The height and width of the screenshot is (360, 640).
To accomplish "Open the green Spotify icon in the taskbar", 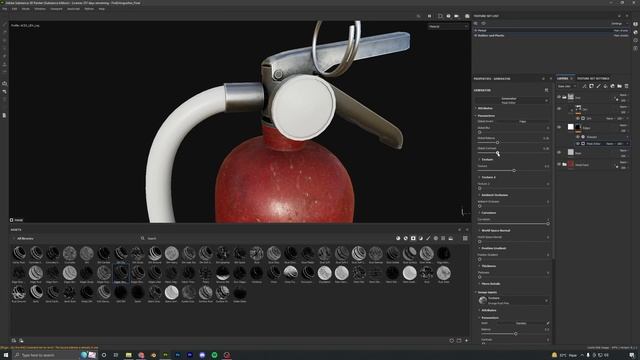I will click(214, 355).
